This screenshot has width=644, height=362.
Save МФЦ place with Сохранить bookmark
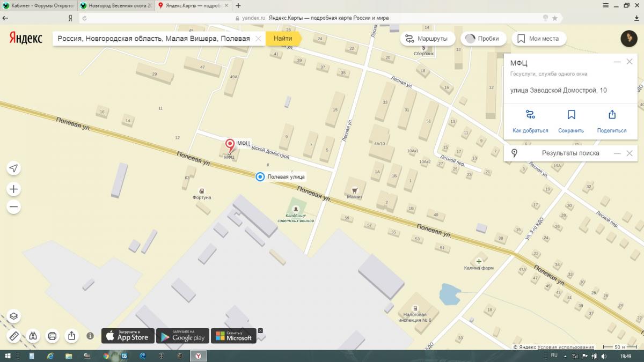point(571,121)
